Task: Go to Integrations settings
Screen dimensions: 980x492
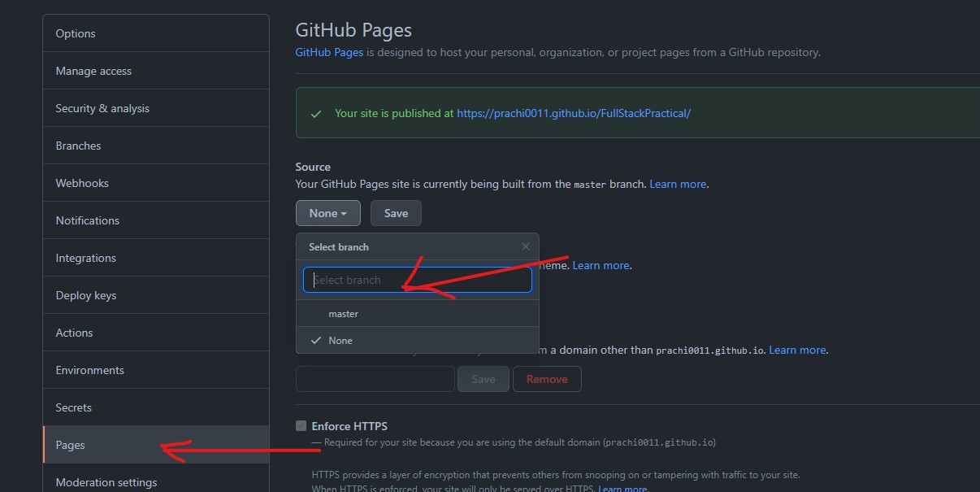Action: pyautogui.click(x=156, y=258)
